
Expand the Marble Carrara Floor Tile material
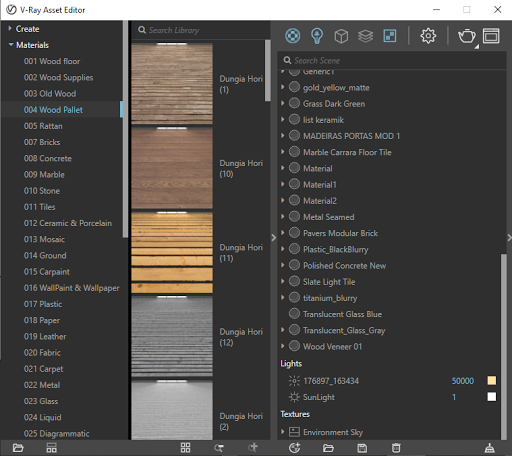click(283, 152)
